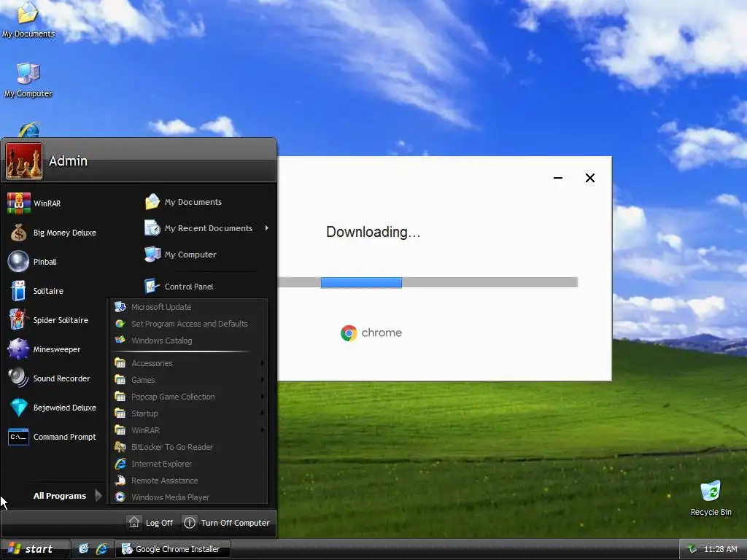Screen dimensions: 747x560
Task: Open WinRAR from pinned start menu list
Action: click(34, 203)
